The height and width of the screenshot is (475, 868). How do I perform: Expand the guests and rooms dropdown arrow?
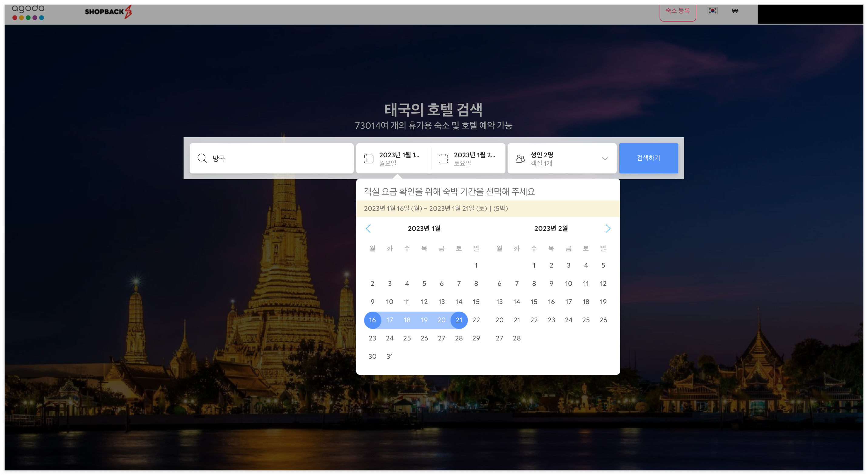click(605, 159)
